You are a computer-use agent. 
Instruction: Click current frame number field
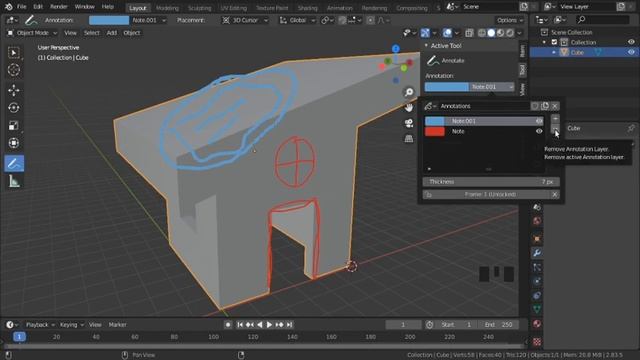(403, 324)
